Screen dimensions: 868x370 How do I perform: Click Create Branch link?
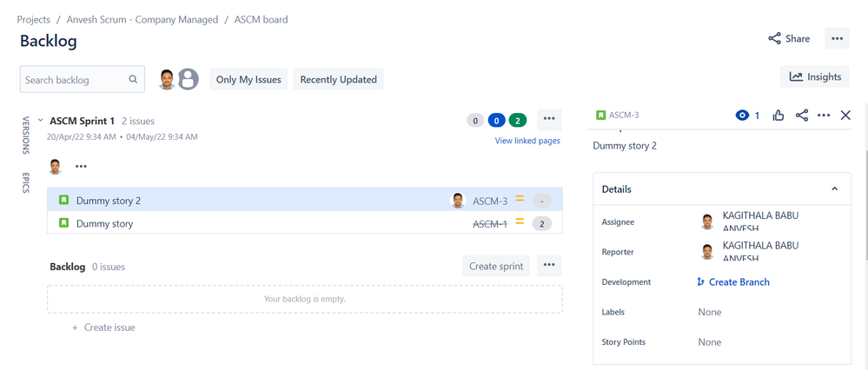tap(739, 282)
